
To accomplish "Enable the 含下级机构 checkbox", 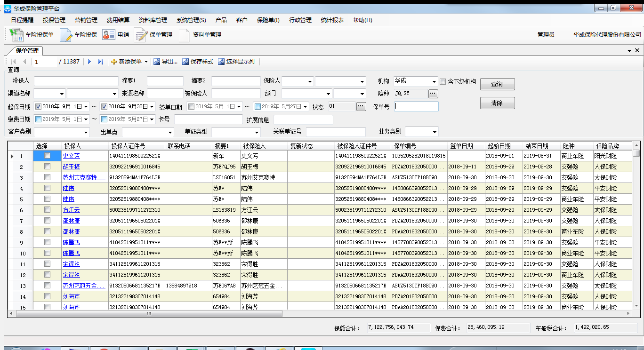I will 443,81.
